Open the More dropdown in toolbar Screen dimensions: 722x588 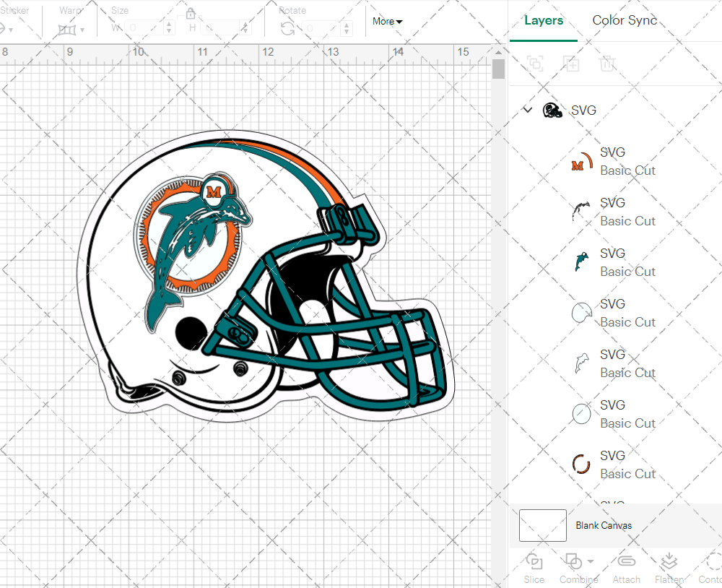pyautogui.click(x=387, y=22)
